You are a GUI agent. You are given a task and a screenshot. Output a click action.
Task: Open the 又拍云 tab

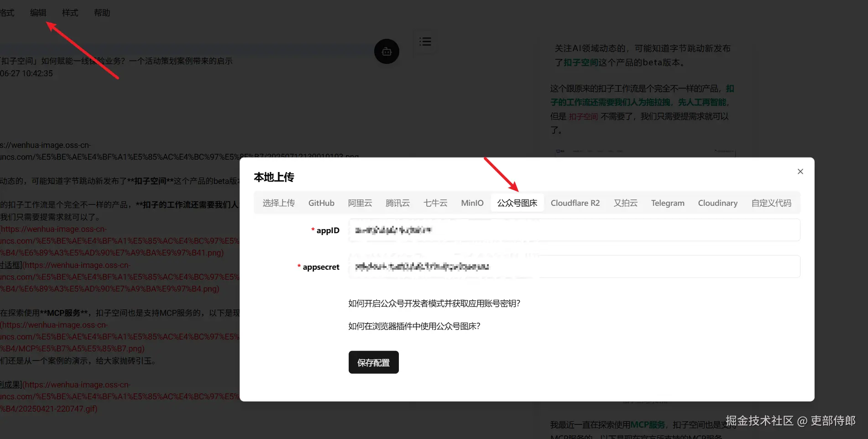coord(625,203)
